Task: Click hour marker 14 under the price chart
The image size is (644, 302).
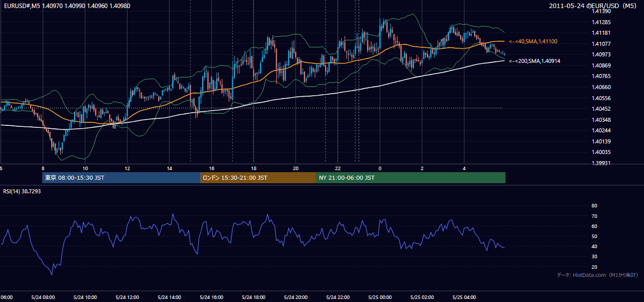Action: point(169,169)
